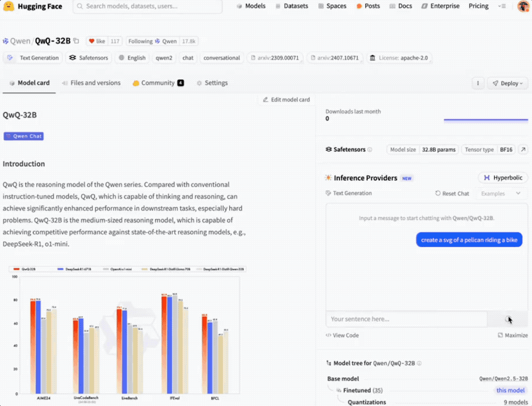Viewport: 532px width, 406px height.
Task: Click the Hugging Face logo emoji
Action: [x=9, y=6]
